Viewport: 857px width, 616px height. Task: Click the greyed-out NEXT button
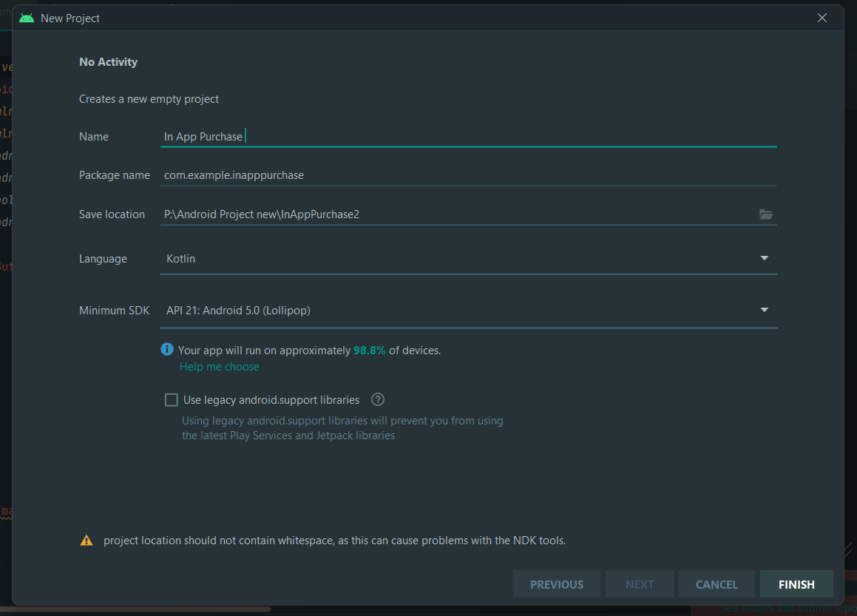click(640, 584)
